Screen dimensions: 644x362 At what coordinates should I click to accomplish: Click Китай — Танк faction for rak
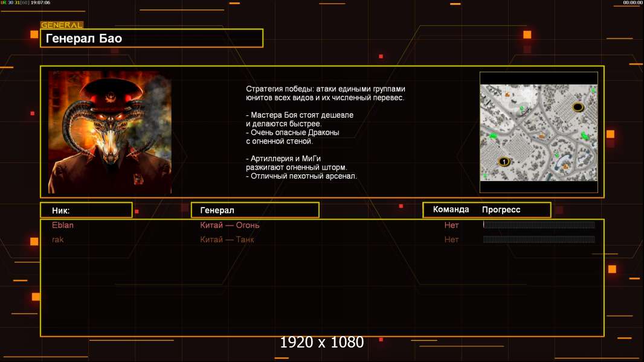(227, 240)
